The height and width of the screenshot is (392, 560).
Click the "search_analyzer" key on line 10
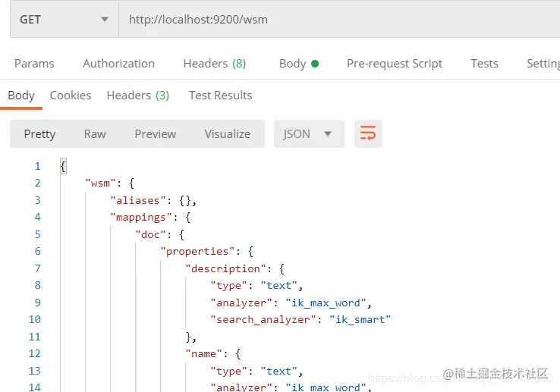pyautogui.click(x=263, y=319)
